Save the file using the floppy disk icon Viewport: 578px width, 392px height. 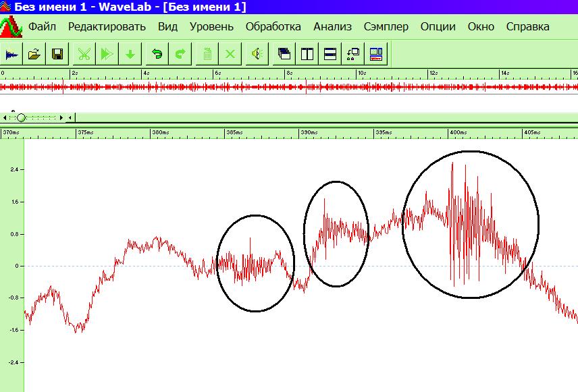coord(57,54)
